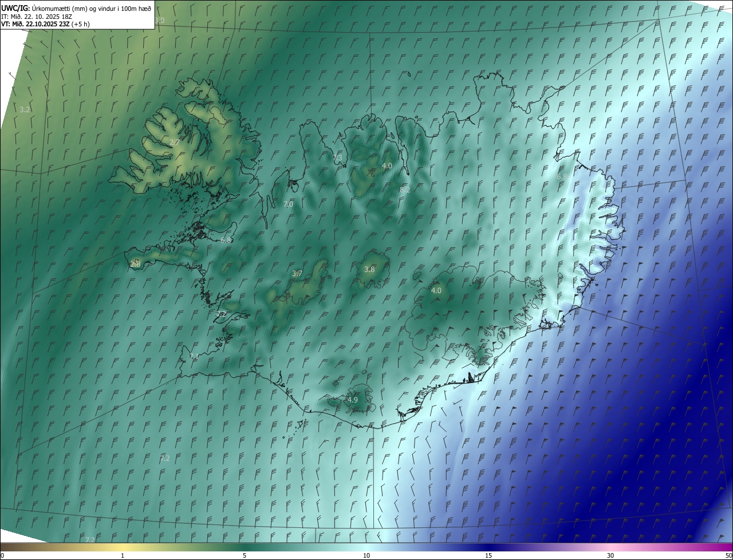Click the 3.0 value label
The height and width of the screenshot is (560, 733).
point(159,20)
